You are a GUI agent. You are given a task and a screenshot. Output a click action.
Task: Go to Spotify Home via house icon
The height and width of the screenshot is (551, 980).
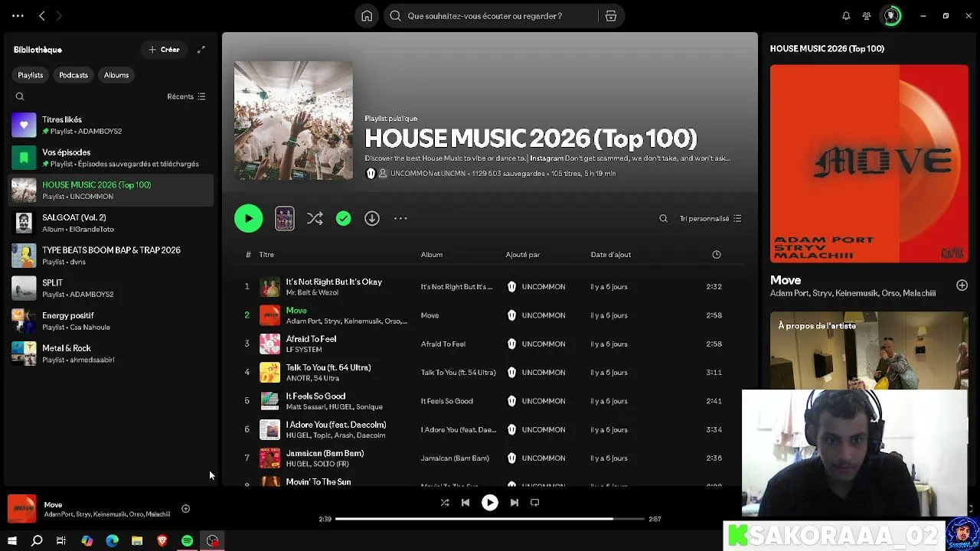point(367,16)
